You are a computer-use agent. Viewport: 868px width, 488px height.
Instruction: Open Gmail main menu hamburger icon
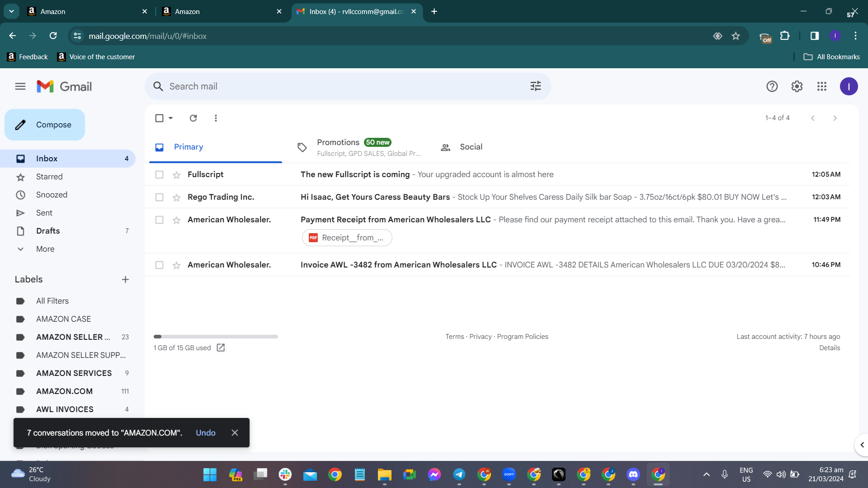[20, 86]
